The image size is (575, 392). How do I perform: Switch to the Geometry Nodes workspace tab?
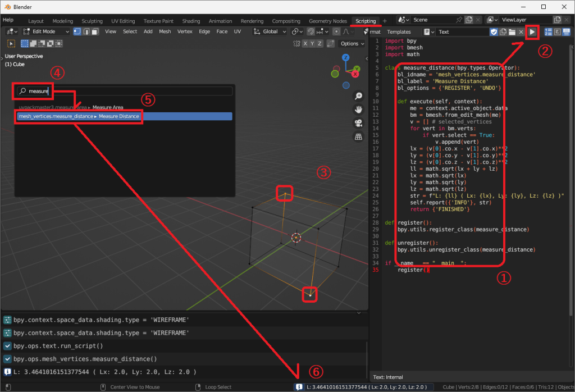point(328,21)
